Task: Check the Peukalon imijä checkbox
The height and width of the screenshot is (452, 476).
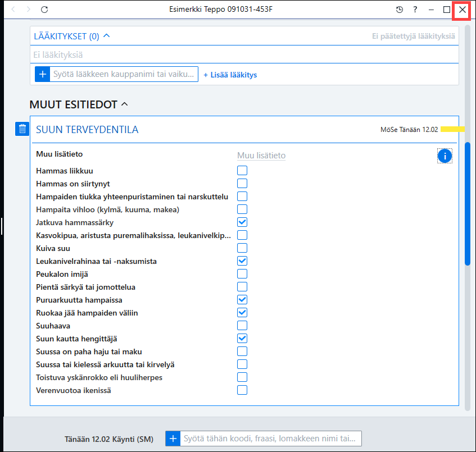Action: point(242,274)
